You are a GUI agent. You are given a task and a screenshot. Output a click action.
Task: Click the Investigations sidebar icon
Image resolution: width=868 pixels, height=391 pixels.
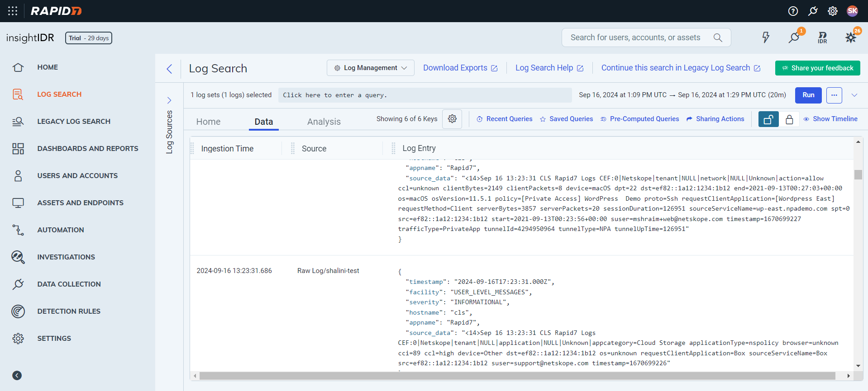pos(18,257)
